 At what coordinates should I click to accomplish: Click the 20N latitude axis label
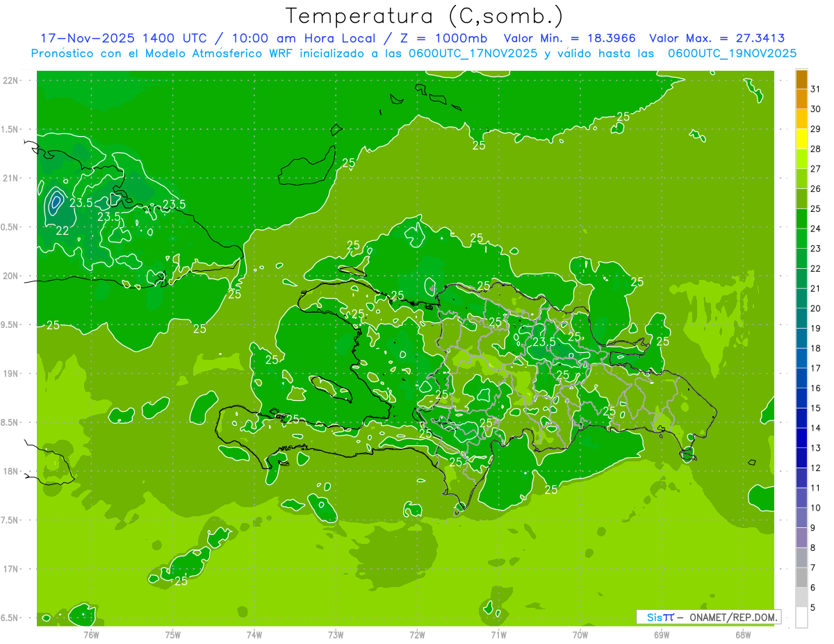pyautogui.click(x=10, y=276)
